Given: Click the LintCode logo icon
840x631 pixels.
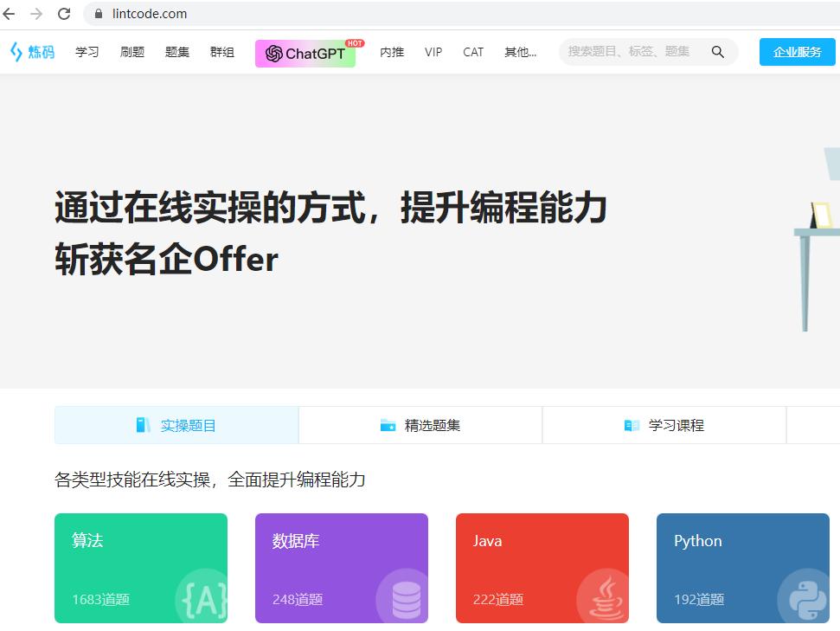Looking at the screenshot, I should (x=15, y=51).
